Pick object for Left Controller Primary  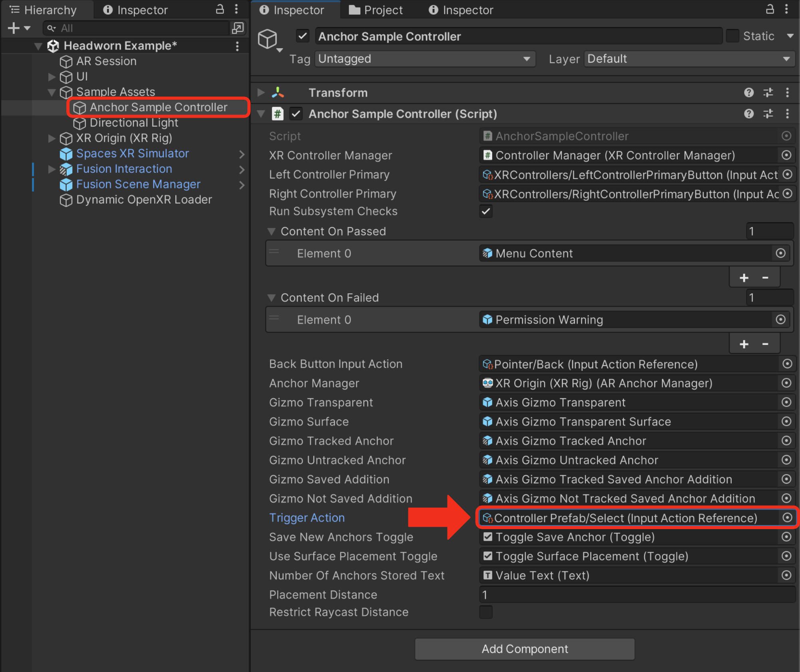pyautogui.click(x=787, y=174)
